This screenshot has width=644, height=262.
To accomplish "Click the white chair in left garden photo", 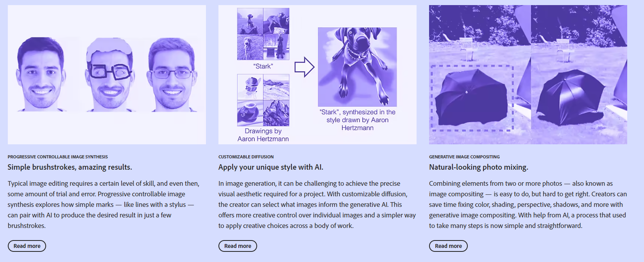I will click(x=467, y=48).
